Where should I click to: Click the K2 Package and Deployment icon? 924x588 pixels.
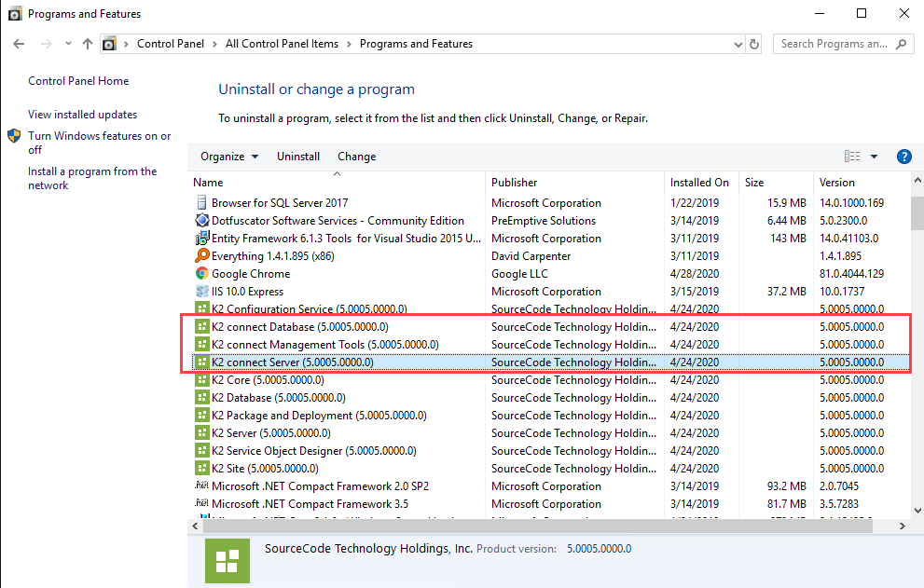[201, 415]
